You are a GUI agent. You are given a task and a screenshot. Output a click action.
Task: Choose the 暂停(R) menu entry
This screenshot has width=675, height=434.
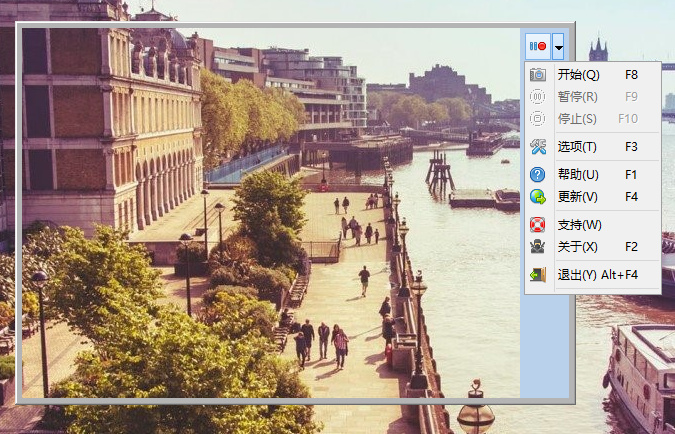click(x=577, y=97)
